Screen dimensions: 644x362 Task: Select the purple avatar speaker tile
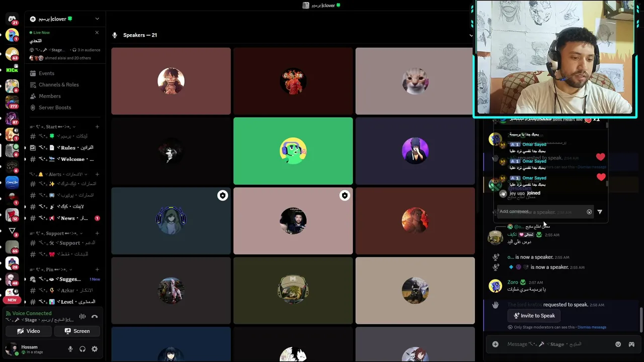click(x=415, y=151)
